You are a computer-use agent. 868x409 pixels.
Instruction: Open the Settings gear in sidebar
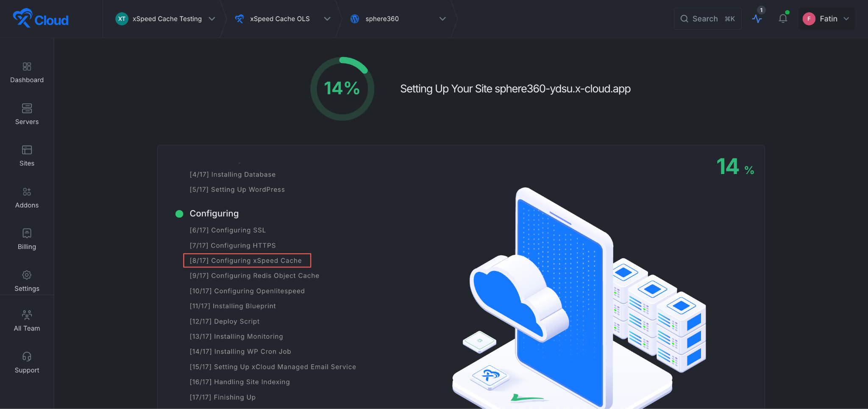click(x=27, y=275)
